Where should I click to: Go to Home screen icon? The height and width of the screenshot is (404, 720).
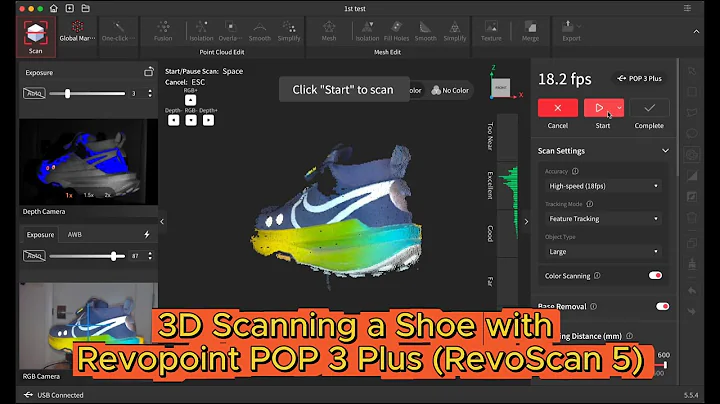coord(54,8)
